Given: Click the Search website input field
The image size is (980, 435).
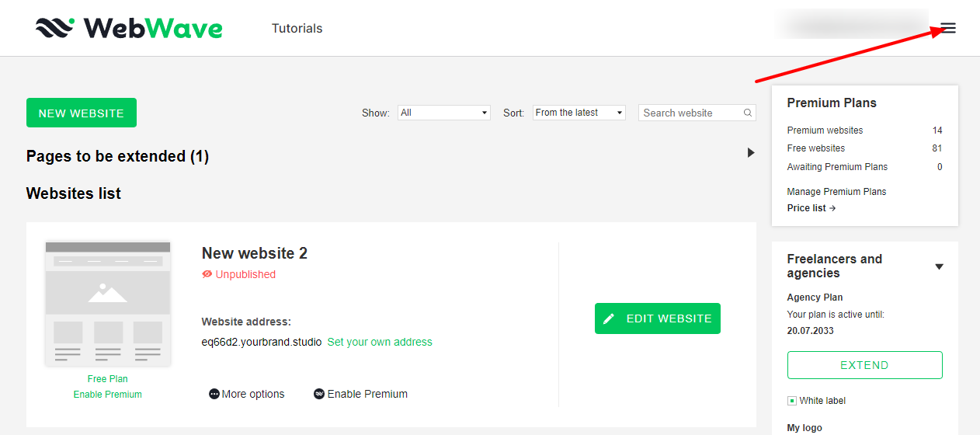Looking at the screenshot, I should pyautogui.click(x=690, y=113).
